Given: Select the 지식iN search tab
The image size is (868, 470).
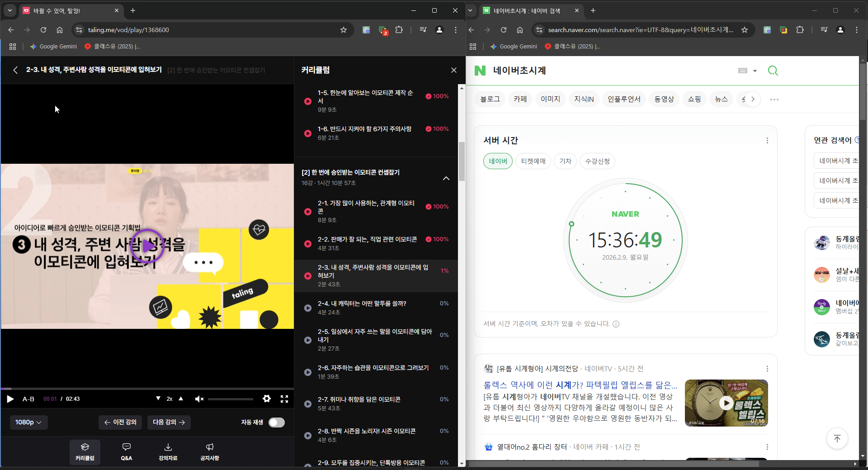Looking at the screenshot, I should pos(584,99).
